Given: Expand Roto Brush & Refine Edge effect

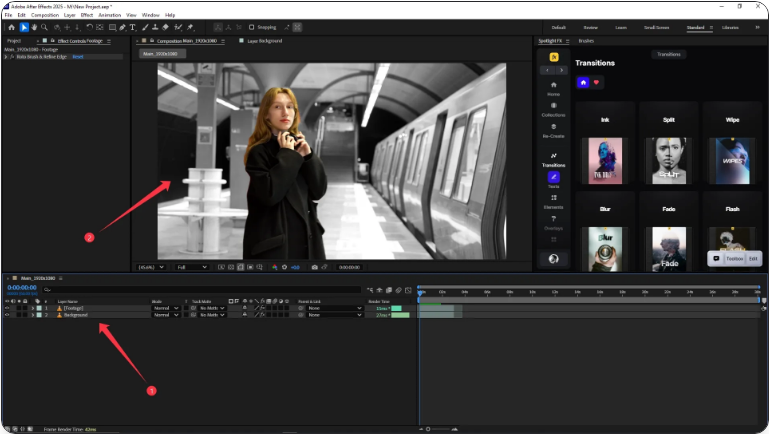Looking at the screenshot, I should [6, 57].
